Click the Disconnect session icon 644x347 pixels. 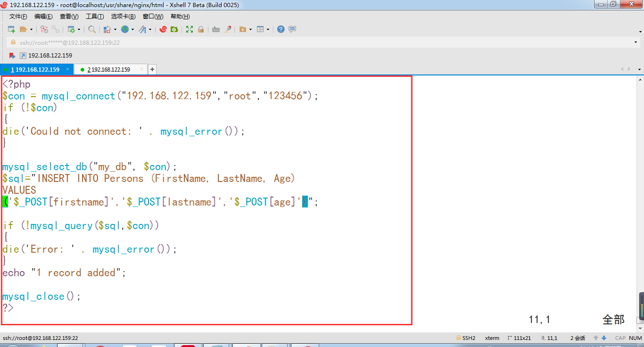tap(44, 29)
